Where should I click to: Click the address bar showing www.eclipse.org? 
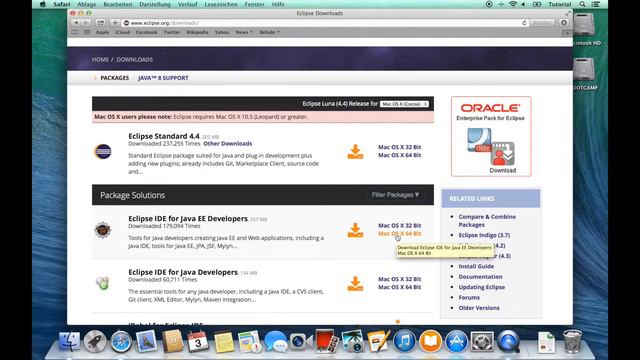click(x=324, y=23)
